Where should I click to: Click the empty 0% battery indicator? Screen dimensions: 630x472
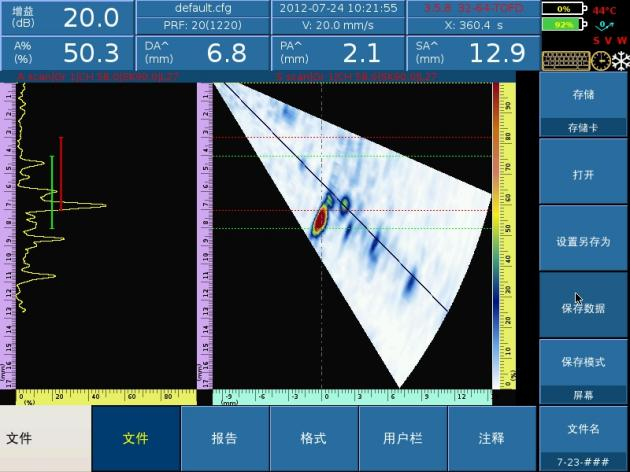coord(563,9)
